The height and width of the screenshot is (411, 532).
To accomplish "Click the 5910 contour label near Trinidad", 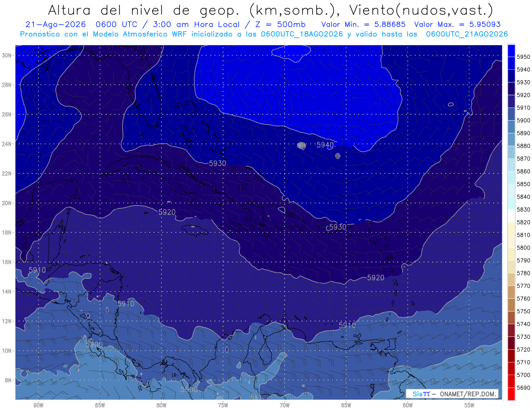I will pos(347,325).
